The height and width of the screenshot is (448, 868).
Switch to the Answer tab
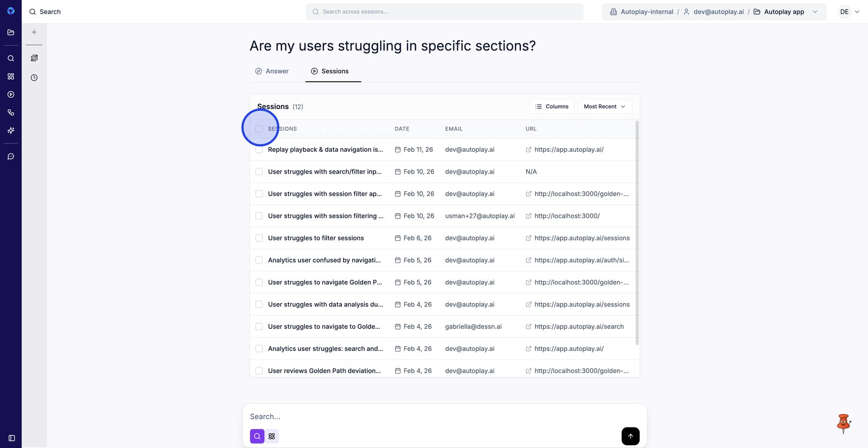coord(272,72)
